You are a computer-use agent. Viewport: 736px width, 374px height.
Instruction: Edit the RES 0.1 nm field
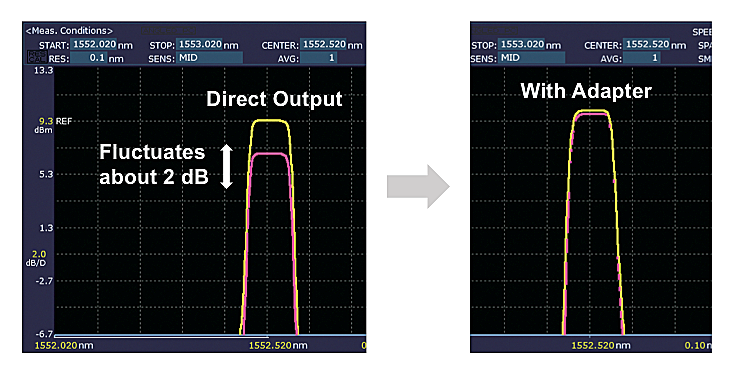click(x=89, y=58)
